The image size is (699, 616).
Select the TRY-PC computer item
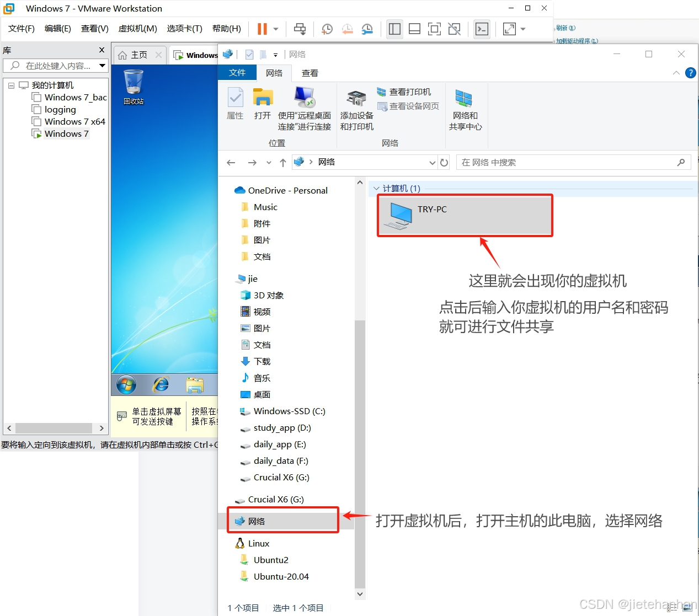[x=465, y=215]
